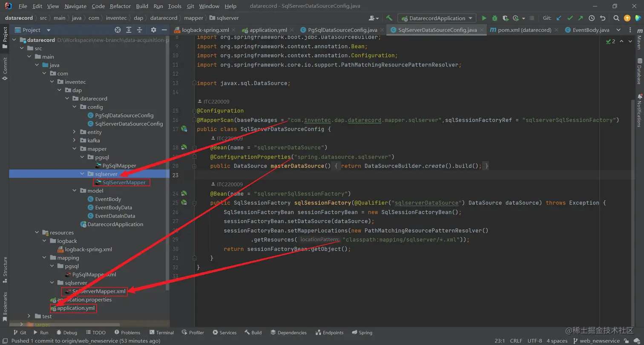Change the CRLF line separator

pos(516,341)
